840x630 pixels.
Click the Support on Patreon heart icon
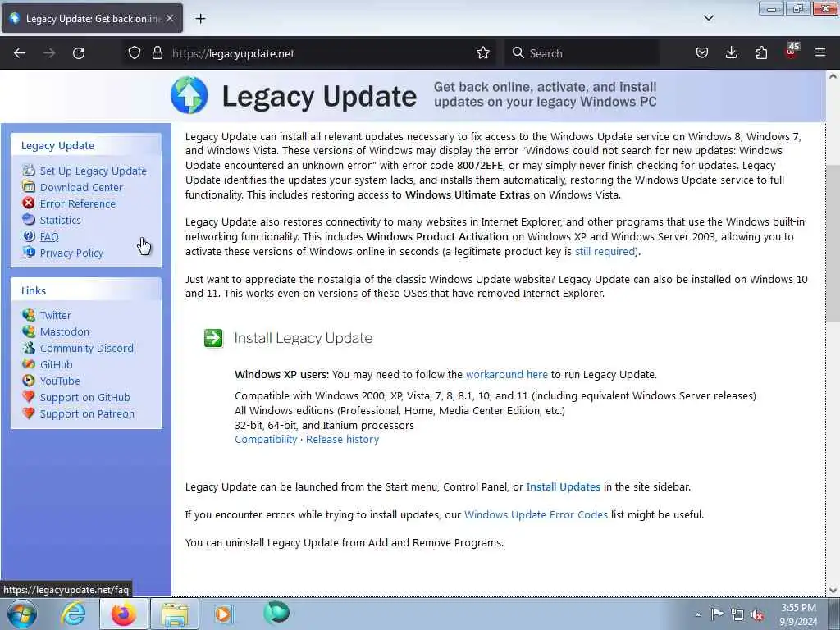point(29,413)
